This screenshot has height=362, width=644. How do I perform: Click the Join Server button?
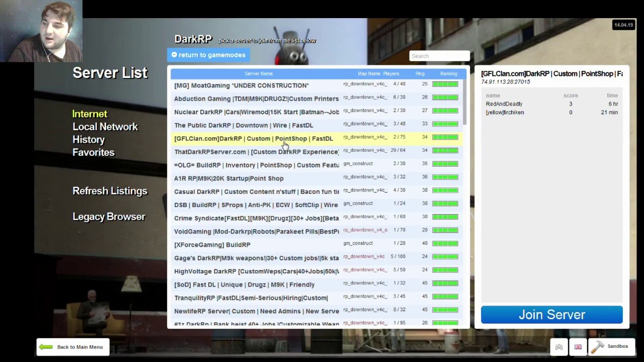tap(551, 315)
